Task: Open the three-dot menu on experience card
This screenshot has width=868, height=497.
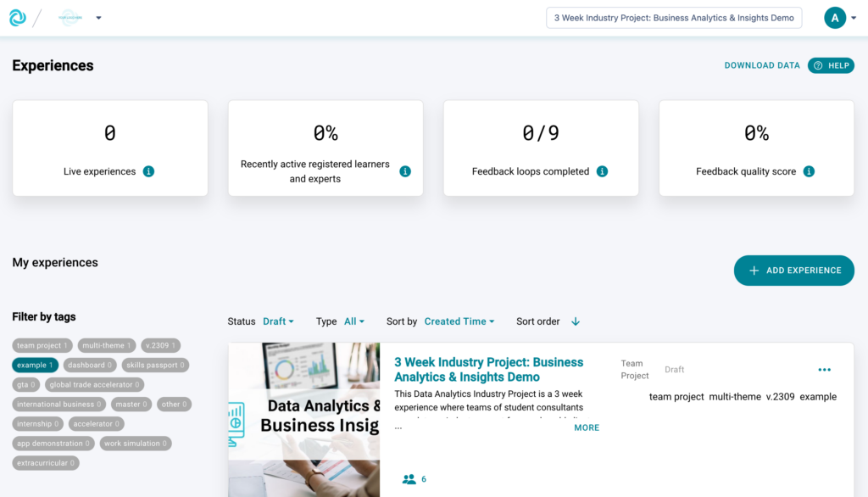Action: [824, 370]
